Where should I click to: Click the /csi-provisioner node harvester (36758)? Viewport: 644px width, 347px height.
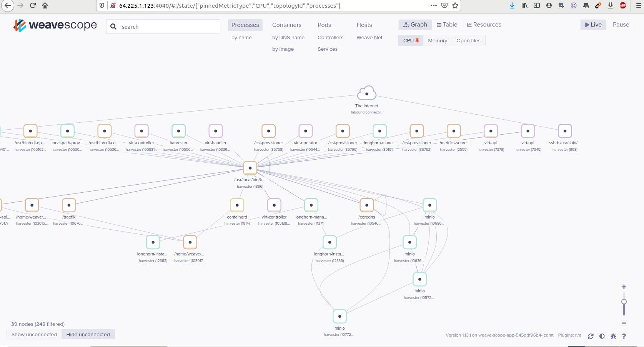point(268,131)
